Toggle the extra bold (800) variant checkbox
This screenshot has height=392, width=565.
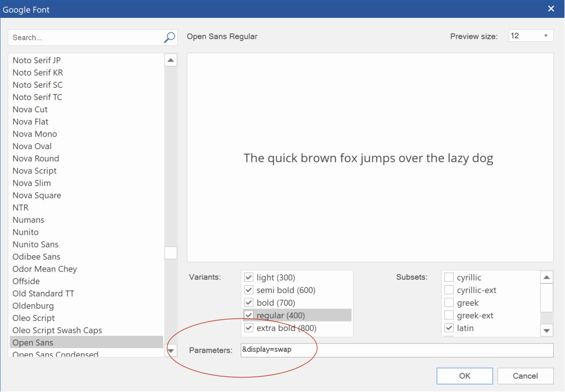[x=249, y=328]
